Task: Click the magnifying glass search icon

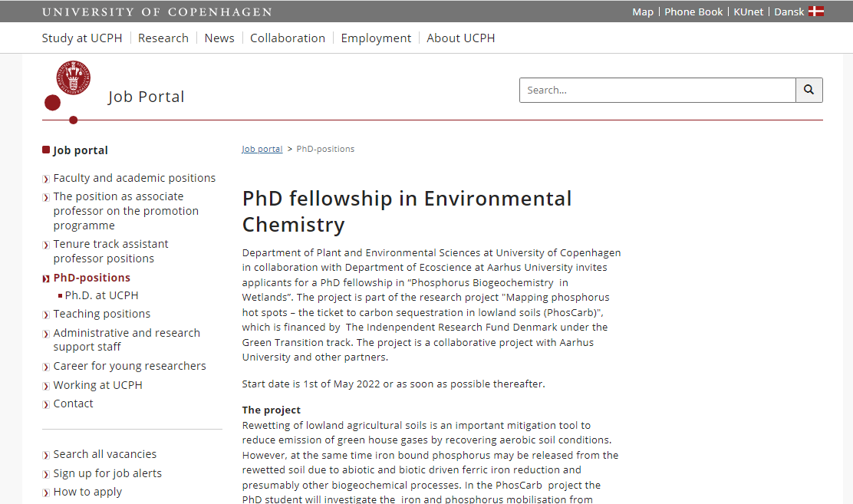Action: click(809, 90)
